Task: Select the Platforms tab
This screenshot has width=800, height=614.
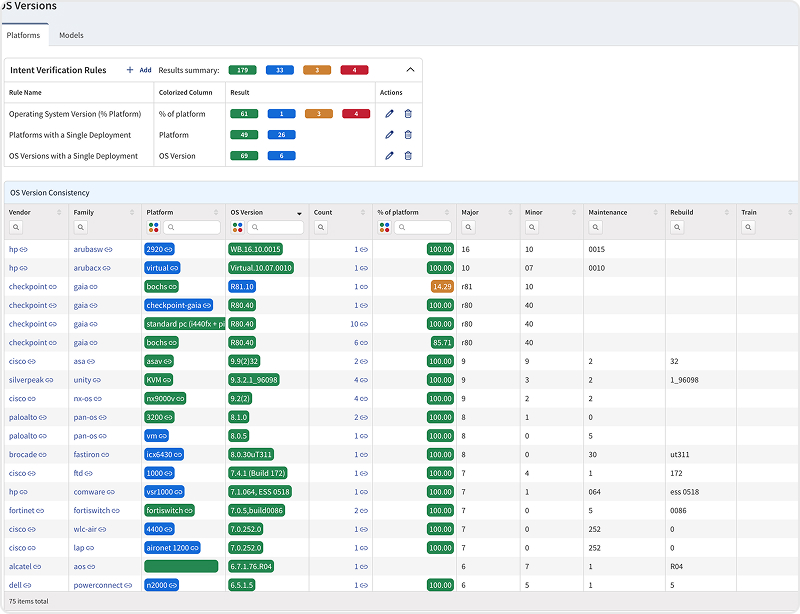Action: 23,35
